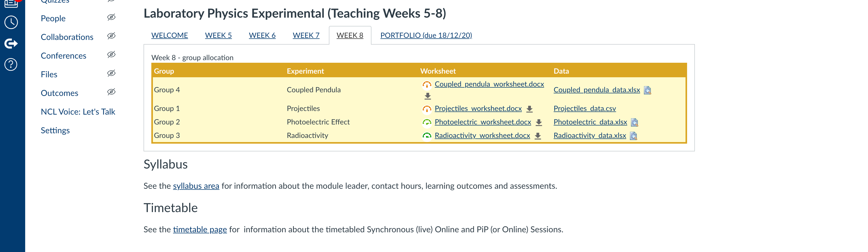Toggle visibility eye icon next to Collaborations
The height and width of the screenshot is (252, 868).
click(x=111, y=36)
